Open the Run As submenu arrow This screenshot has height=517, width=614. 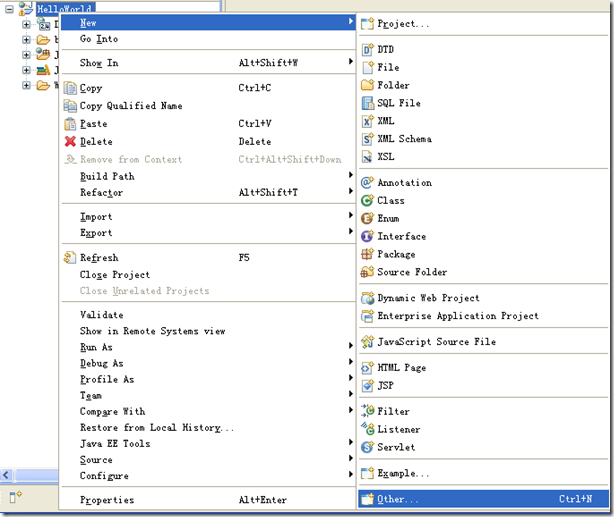351,345
